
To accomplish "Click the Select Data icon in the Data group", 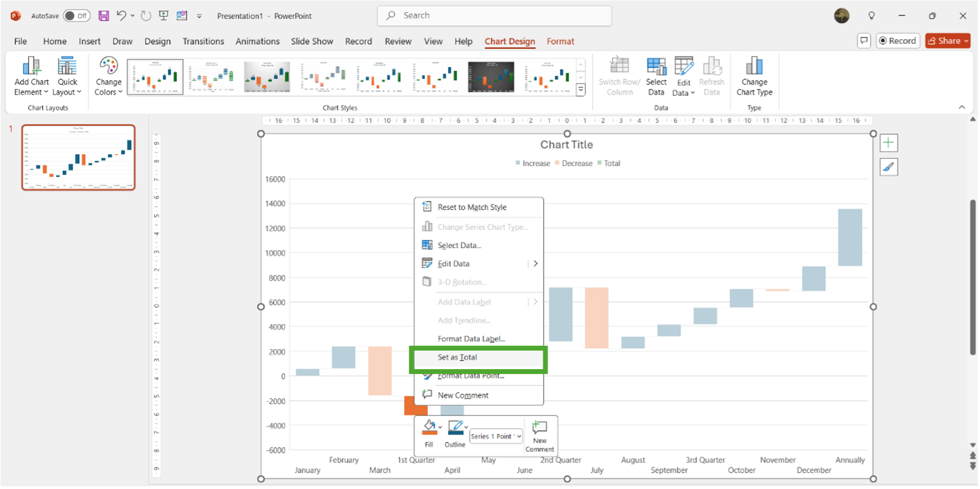I will pos(656,76).
